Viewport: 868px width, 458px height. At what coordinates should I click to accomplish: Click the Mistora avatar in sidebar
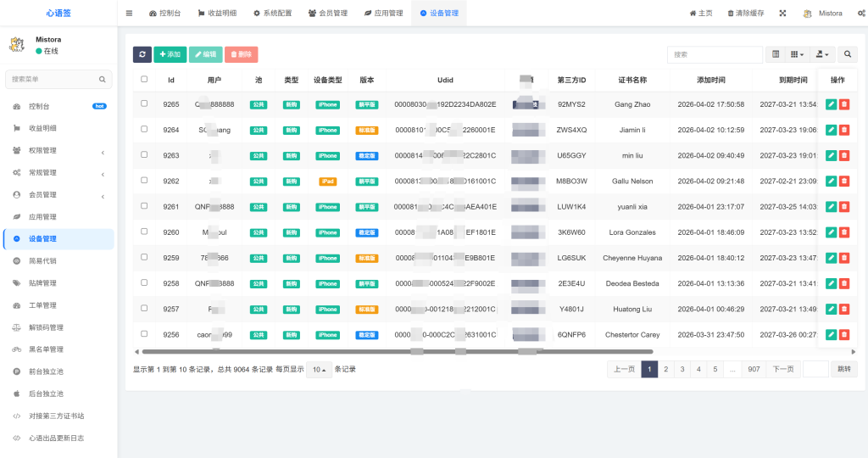tap(17, 45)
